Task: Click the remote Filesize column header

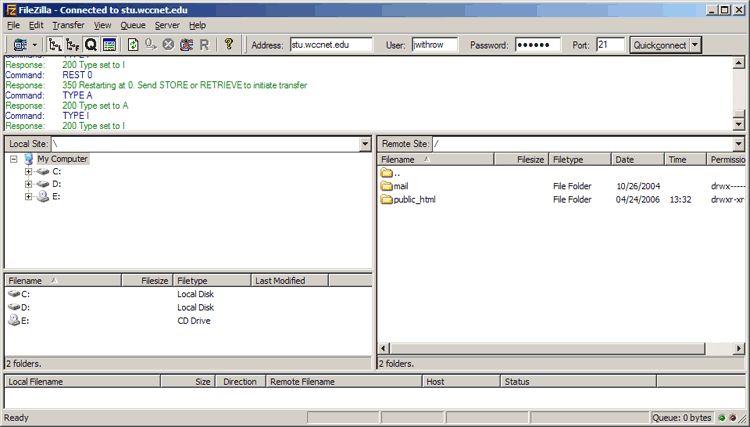Action: point(521,160)
